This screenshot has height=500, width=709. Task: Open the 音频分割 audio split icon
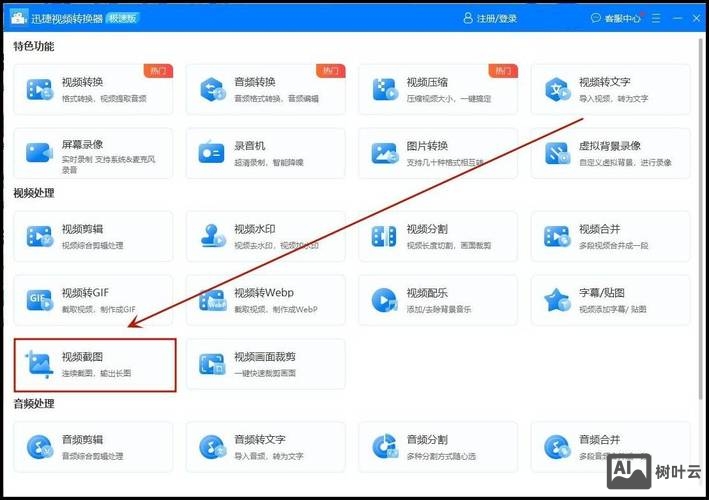pyautogui.click(x=385, y=447)
